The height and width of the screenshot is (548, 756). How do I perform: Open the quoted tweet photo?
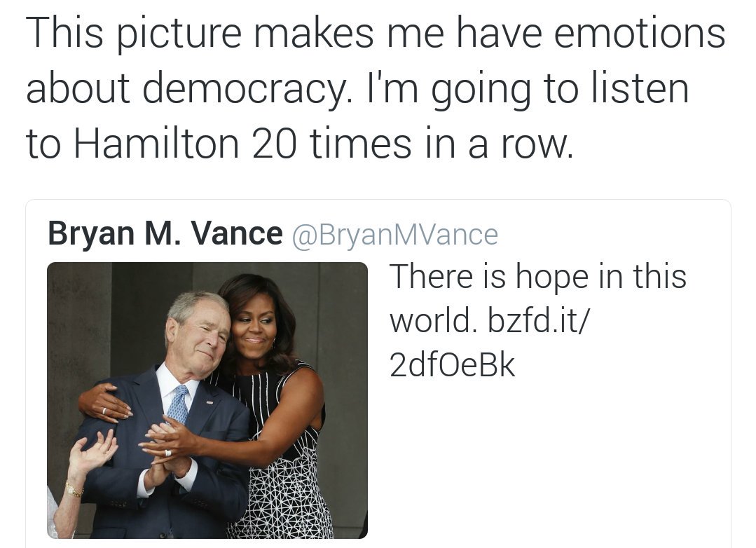[x=207, y=400]
